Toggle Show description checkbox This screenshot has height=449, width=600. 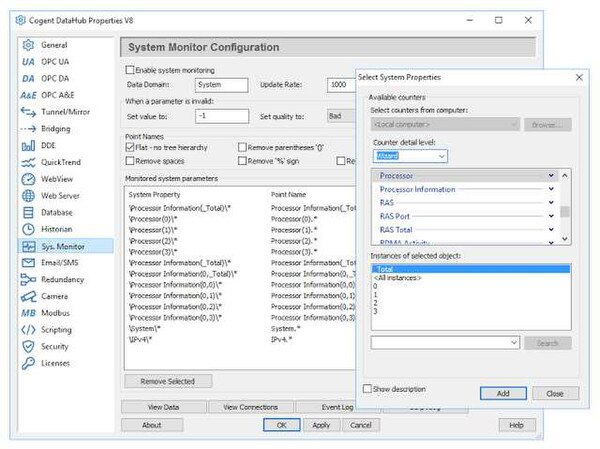(x=367, y=389)
